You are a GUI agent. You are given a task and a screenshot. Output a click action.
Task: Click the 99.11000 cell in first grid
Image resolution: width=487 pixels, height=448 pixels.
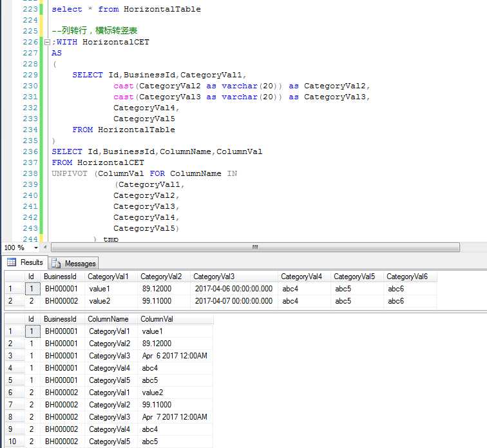[164, 301]
